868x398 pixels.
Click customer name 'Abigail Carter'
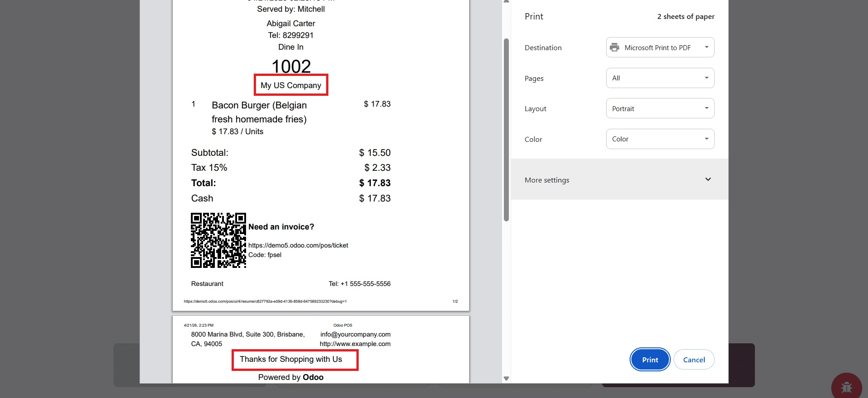point(291,23)
